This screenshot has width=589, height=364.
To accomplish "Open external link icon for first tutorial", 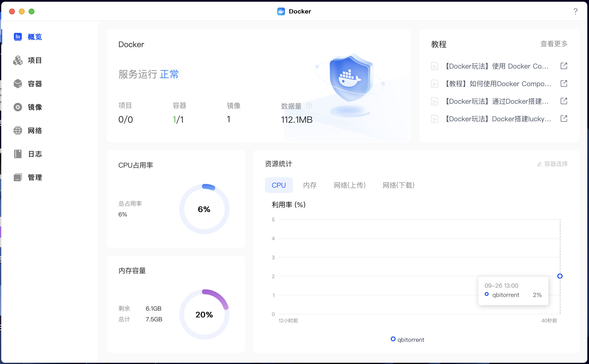I will coord(564,66).
